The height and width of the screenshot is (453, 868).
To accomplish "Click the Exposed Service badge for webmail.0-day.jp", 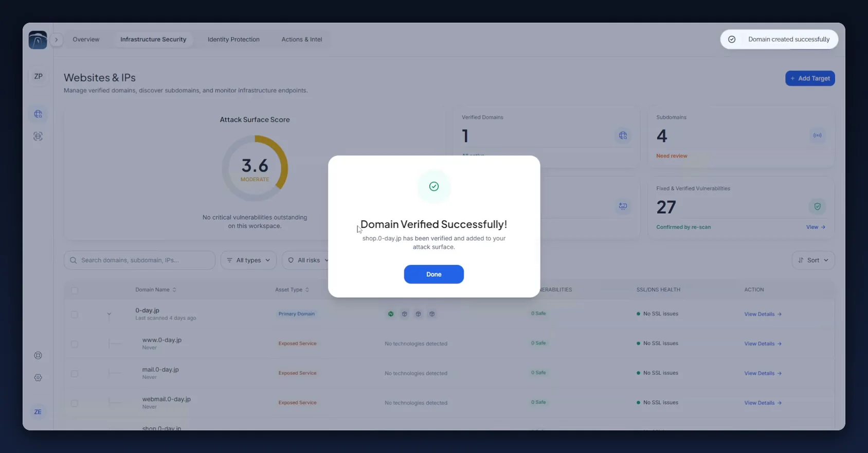I will pos(297,403).
